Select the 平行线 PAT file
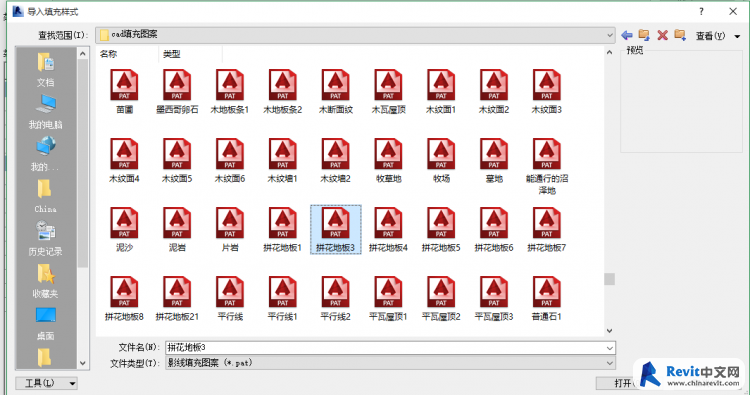 (230, 298)
